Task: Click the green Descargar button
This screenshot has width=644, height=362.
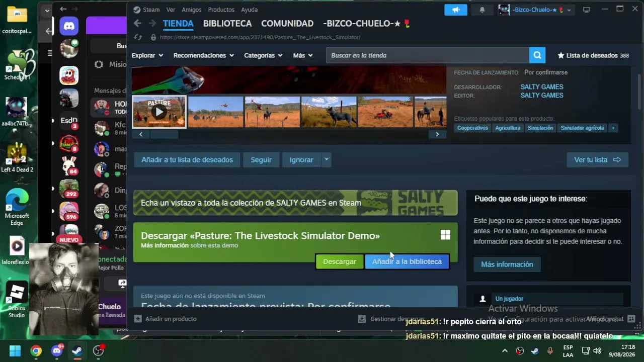Action: (340, 261)
